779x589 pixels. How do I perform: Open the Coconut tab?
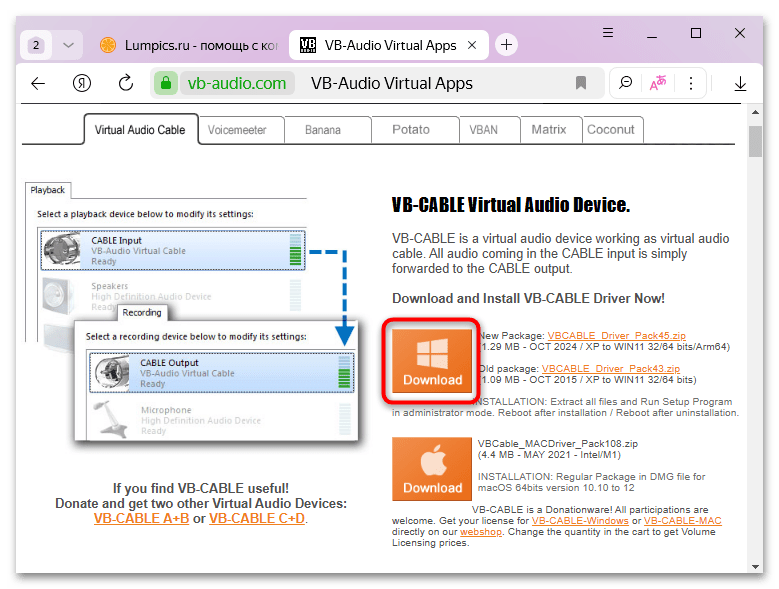611,130
